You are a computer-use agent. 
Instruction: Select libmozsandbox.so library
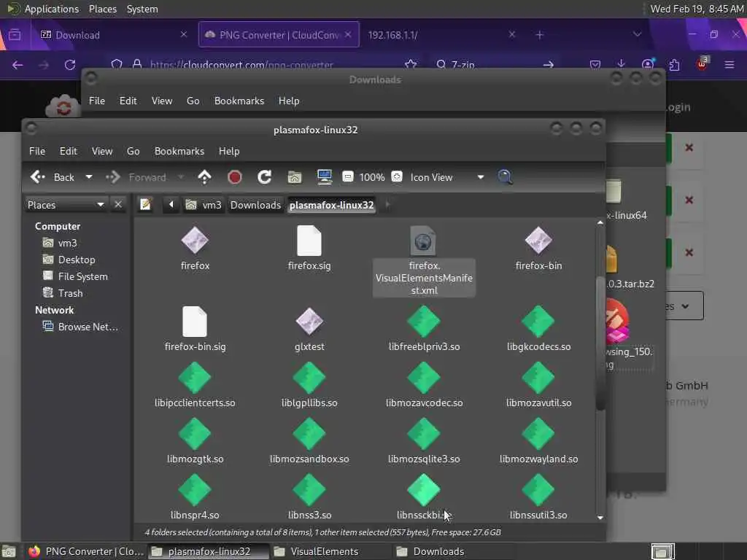point(309,434)
